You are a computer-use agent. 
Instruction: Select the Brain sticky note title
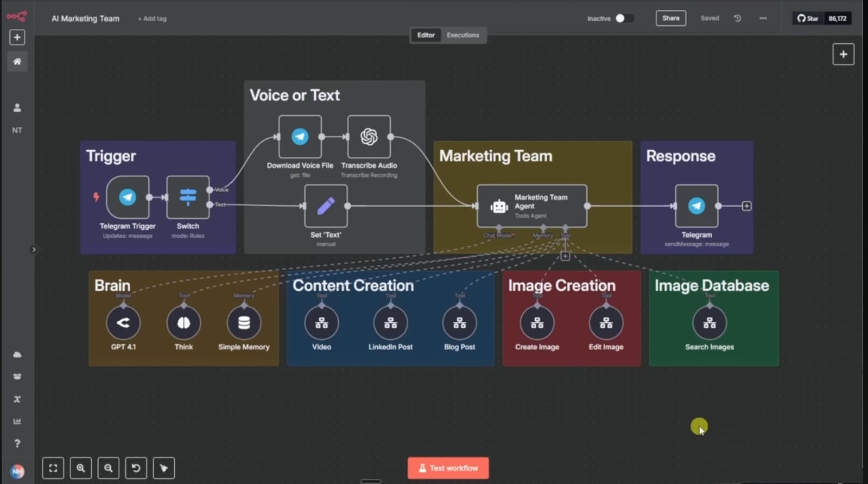coord(112,285)
